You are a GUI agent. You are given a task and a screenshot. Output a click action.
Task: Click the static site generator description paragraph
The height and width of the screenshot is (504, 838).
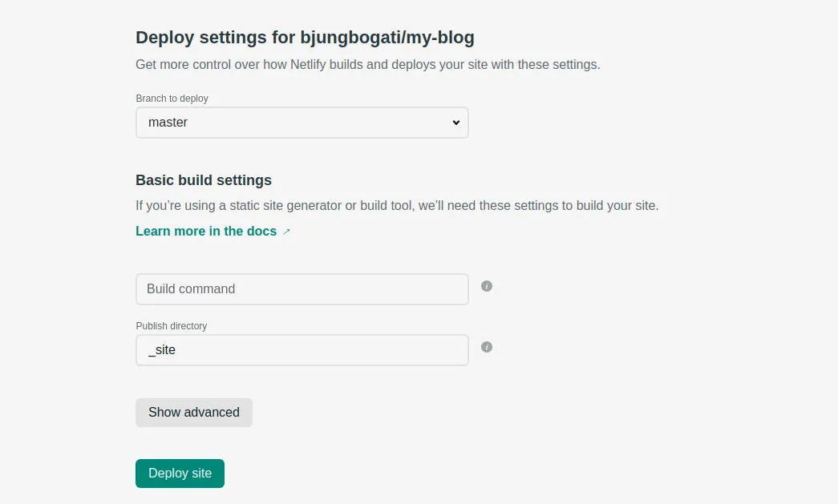[397, 205]
